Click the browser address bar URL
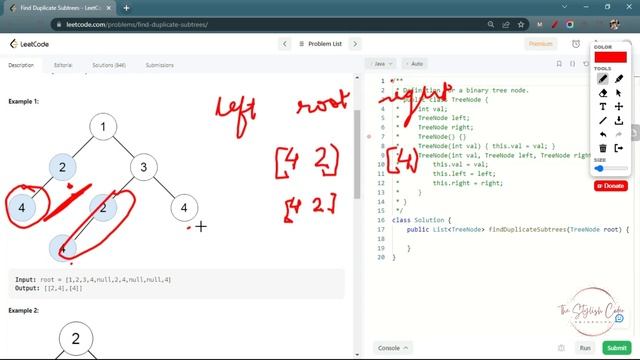 (x=137, y=24)
